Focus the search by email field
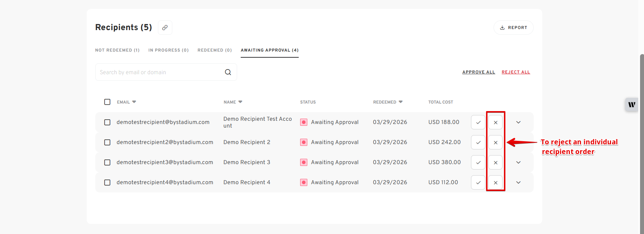 click(160, 72)
